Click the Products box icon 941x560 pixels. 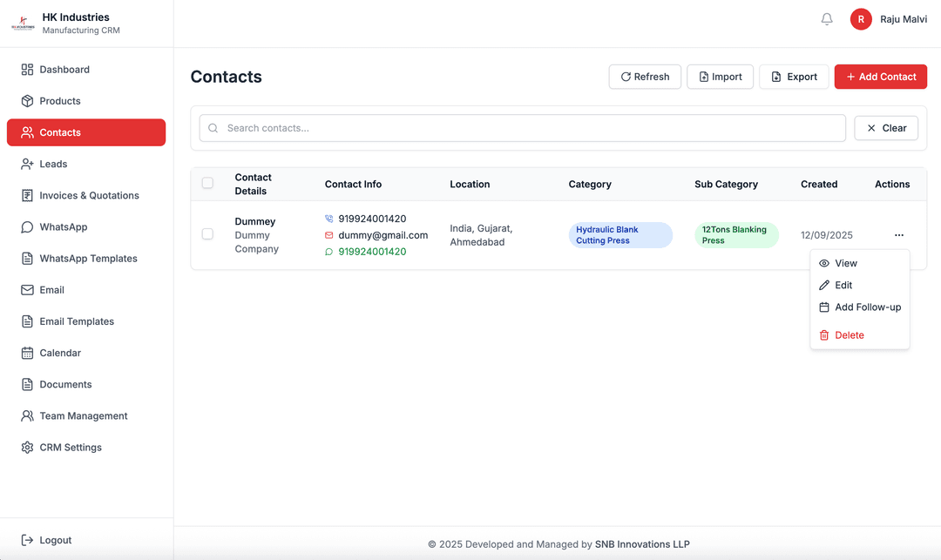[27, 101]
